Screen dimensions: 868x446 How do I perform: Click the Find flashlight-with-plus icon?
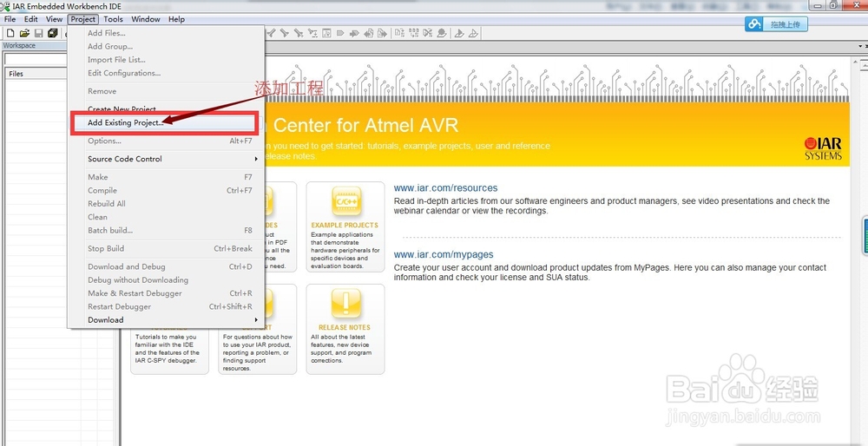(x=299, y=33)
